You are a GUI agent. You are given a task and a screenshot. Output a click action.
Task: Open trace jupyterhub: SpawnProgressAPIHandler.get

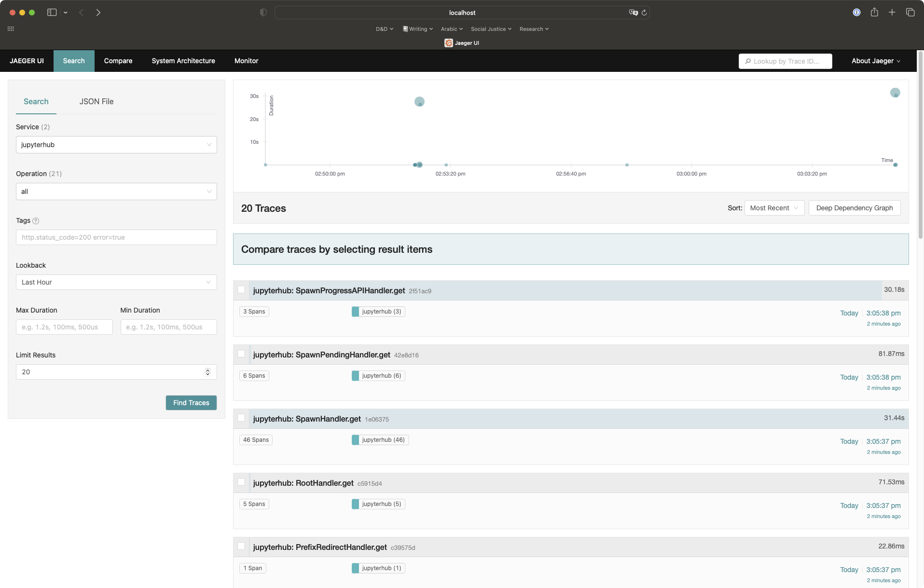tap(329, 290)
